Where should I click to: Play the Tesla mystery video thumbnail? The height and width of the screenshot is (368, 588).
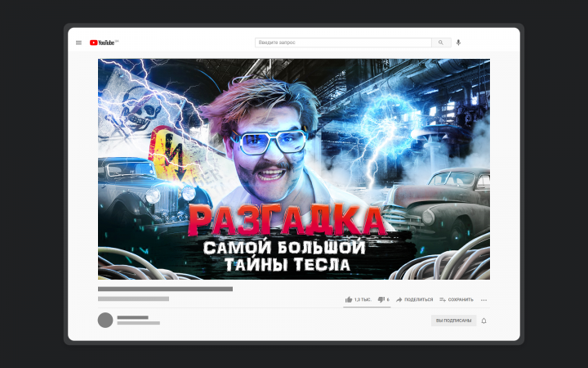294,169
